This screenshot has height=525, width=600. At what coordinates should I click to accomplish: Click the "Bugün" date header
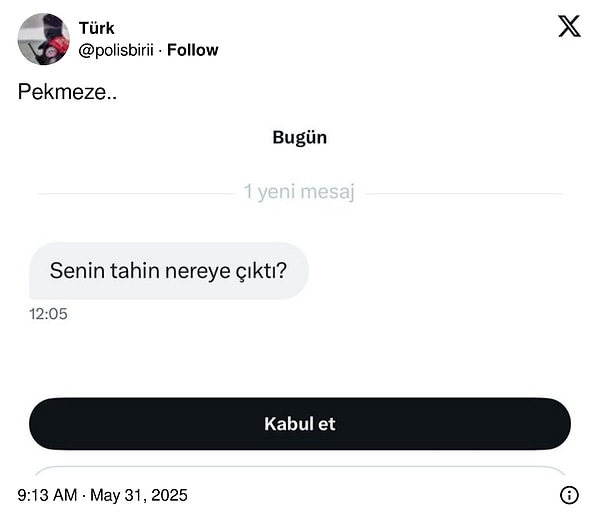299,138
